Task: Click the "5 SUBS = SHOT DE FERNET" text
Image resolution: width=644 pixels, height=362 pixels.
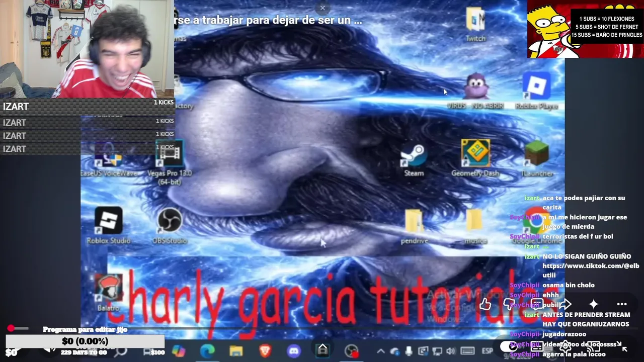Action: coord(606,27)
